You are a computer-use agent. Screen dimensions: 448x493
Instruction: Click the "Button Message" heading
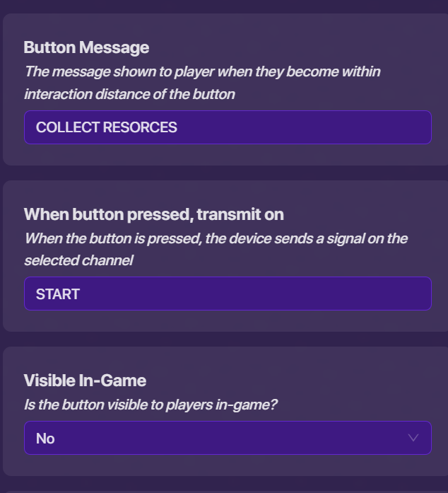(x=86, y=47)
